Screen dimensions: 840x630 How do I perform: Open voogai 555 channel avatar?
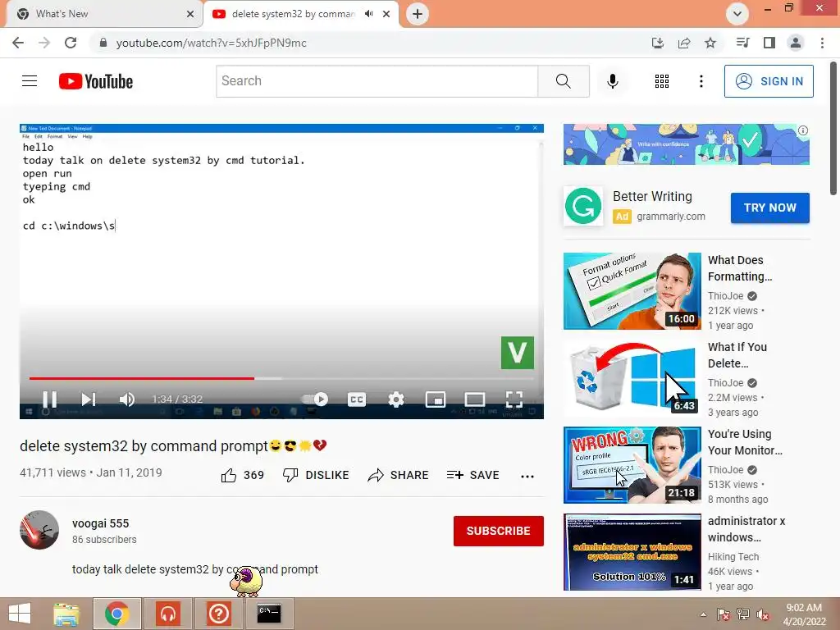[39, 530]
